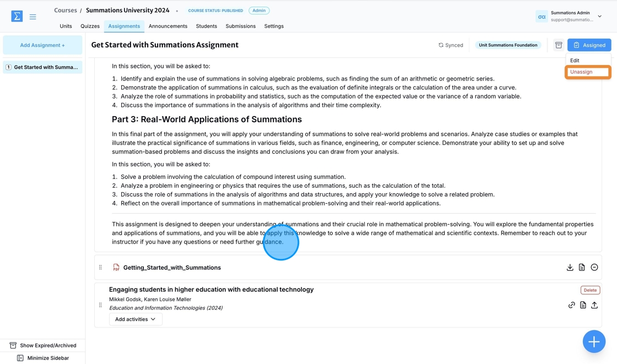The image size is (617, 364).
Task: Delete the Engaging students article
Action: [x=590, y=290]
